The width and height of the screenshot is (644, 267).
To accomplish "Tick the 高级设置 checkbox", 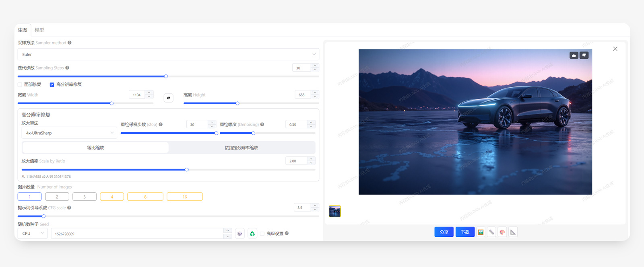I will 262,234.
